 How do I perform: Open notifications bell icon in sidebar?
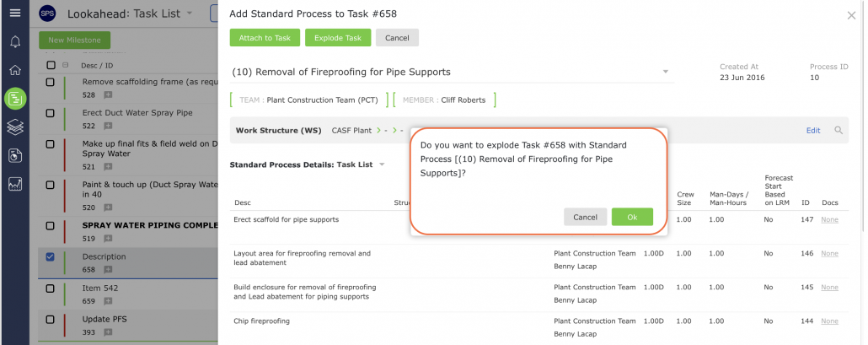(15, 41)
